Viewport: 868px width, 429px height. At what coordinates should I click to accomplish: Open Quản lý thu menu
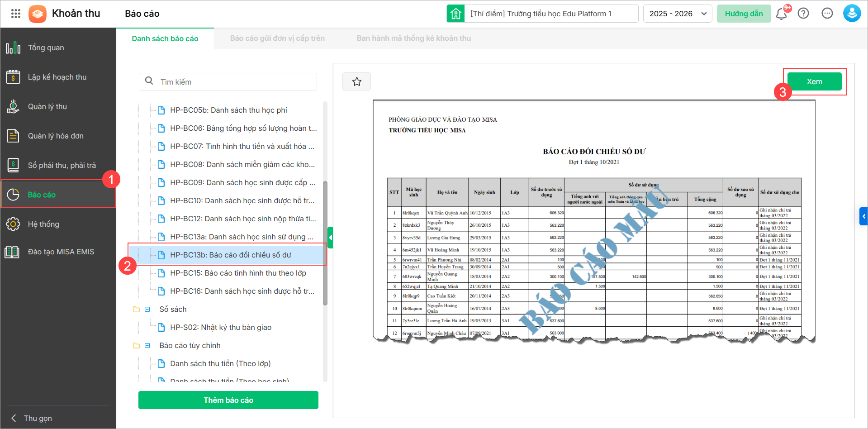point(58,106)
